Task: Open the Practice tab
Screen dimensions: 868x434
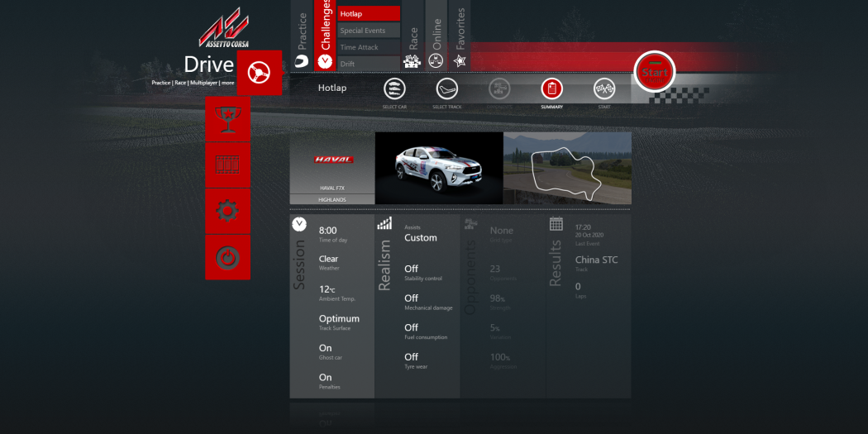Action: (302, 36)
